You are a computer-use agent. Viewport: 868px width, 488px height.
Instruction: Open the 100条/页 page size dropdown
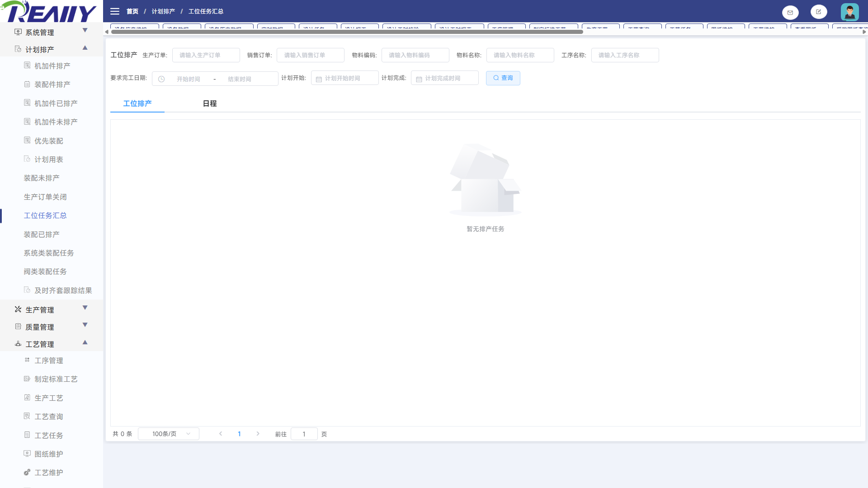169,434
